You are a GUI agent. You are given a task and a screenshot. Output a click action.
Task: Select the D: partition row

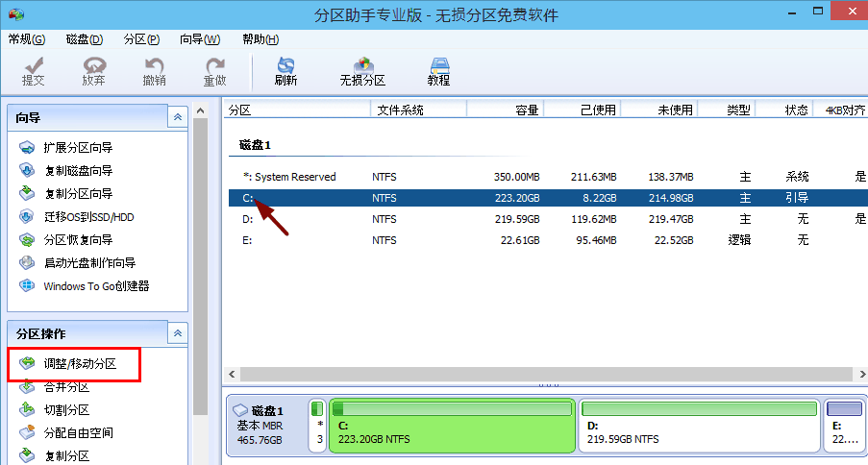[548, 219]
